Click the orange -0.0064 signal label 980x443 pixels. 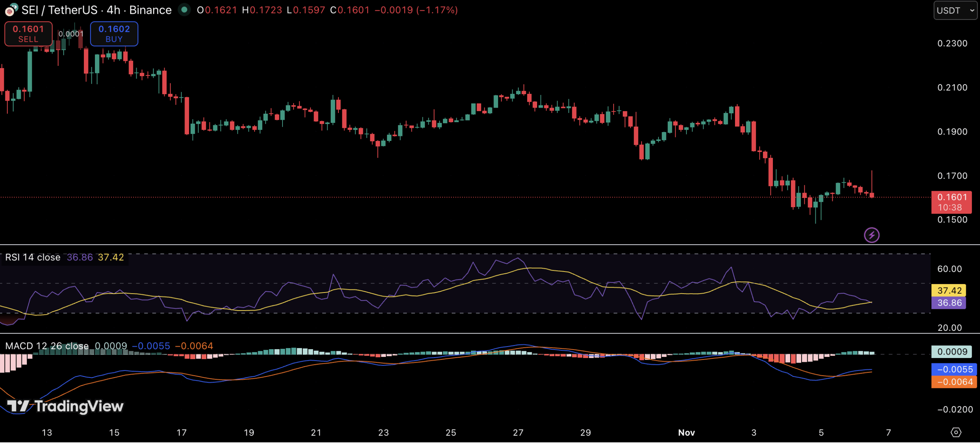954,382
